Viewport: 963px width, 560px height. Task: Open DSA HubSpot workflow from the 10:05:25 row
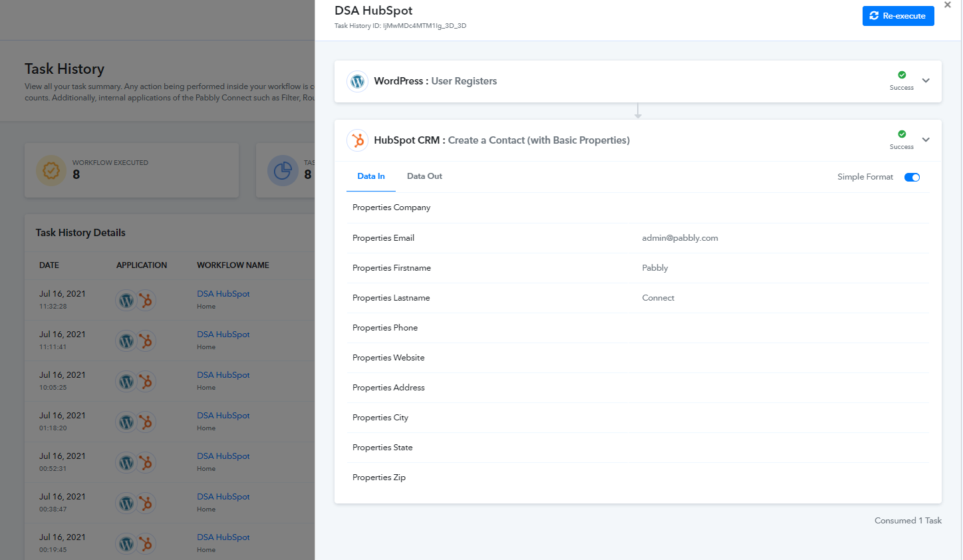click(x=223, y=375)
